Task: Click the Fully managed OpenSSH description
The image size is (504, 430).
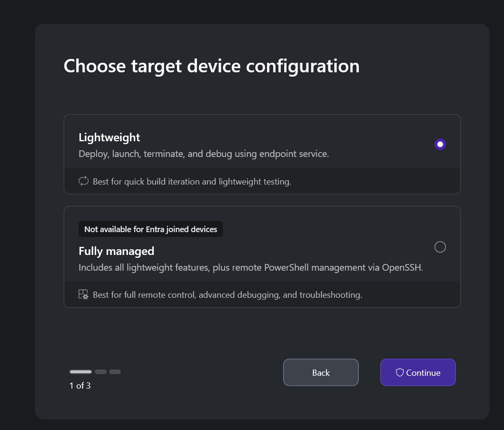Action: 251,267
